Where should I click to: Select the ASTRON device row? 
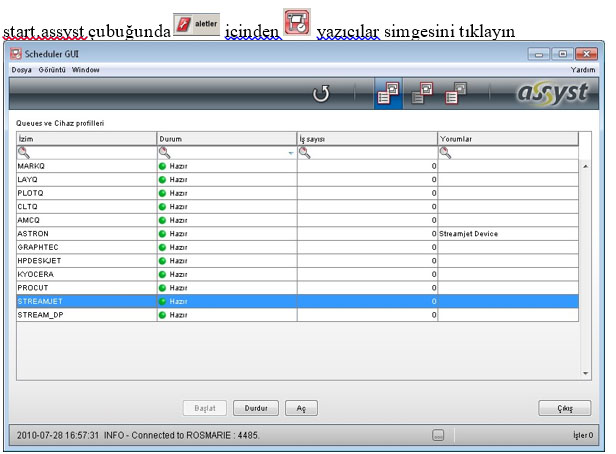coord(297,234)
